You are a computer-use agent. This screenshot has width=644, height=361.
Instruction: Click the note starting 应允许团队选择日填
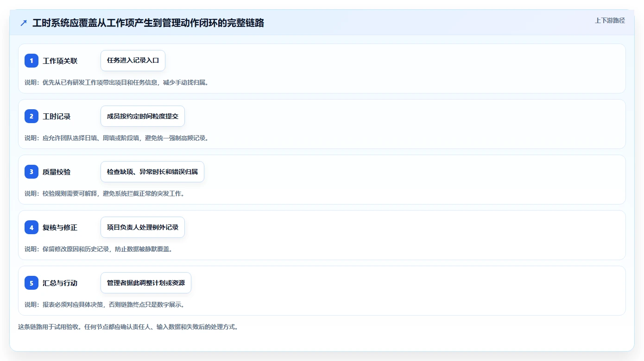coord(117,138)
